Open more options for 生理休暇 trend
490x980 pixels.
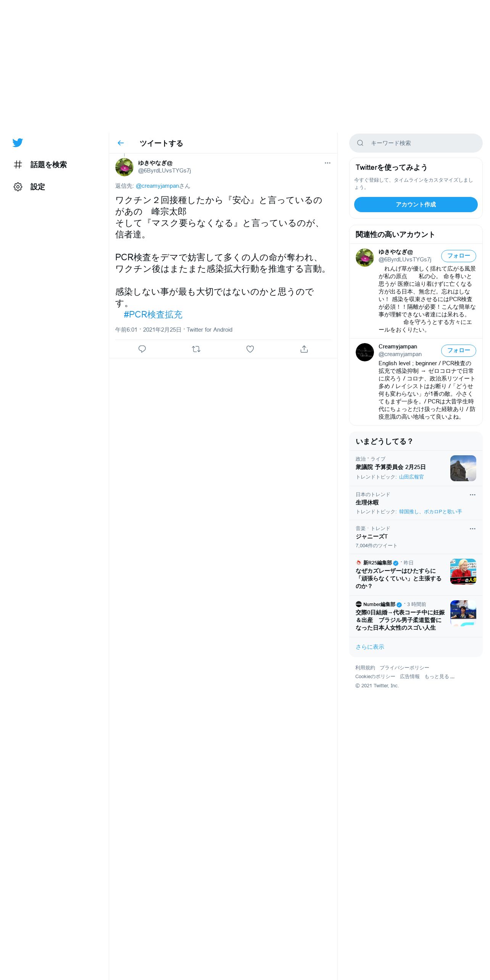point(472,495)
